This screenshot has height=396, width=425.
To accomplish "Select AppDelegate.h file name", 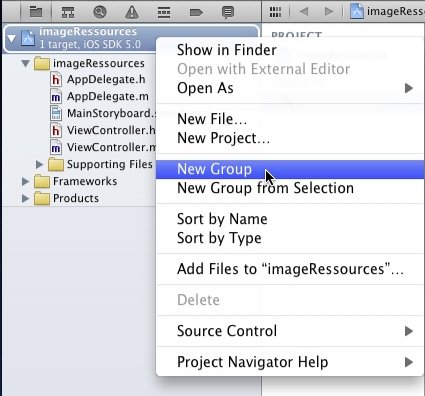I will pyautogui.click(x=106, y=80).
